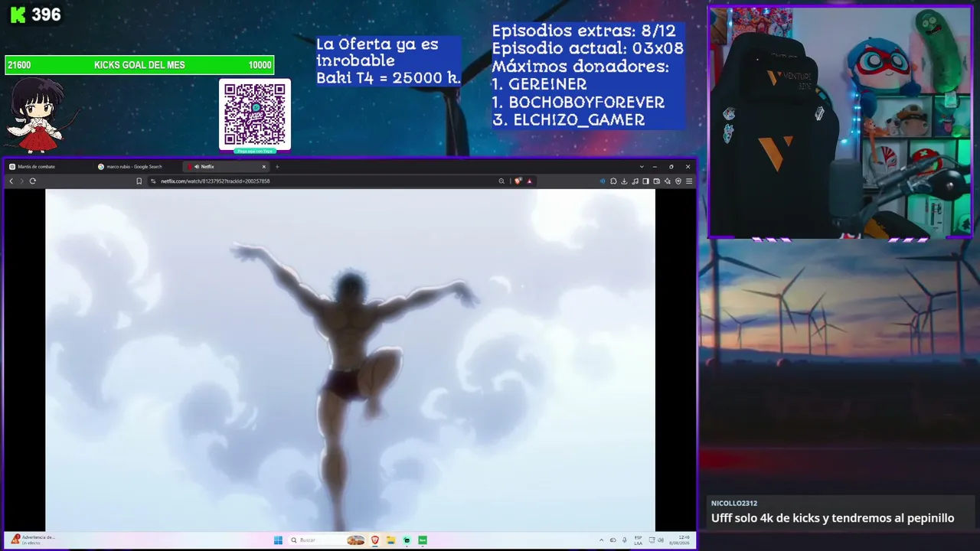Reload the Netflix page
This screenshot has height=551, width=980.
click(32, 181)
